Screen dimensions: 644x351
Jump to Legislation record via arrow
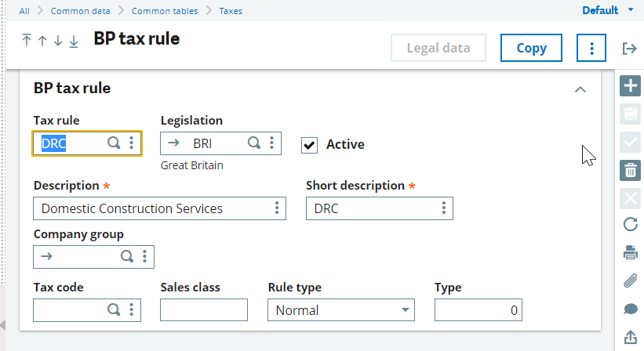pos(173,143)
